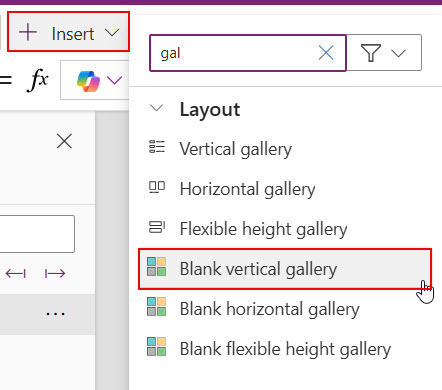Click the Blank vertical gallery grid icon

(156, 267)
